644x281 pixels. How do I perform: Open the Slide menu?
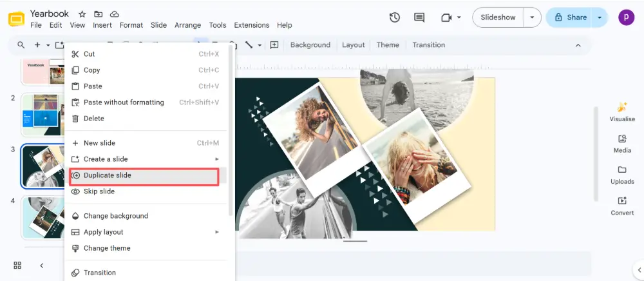click(158, 25)
